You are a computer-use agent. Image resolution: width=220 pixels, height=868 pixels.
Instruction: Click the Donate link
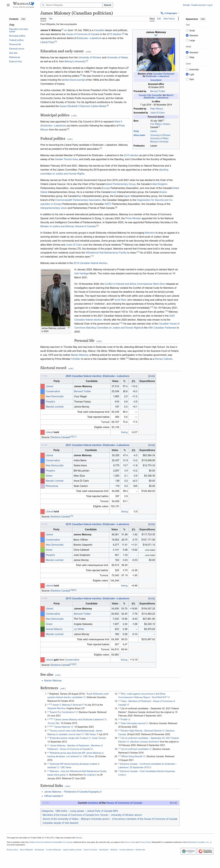click(186, 5)
